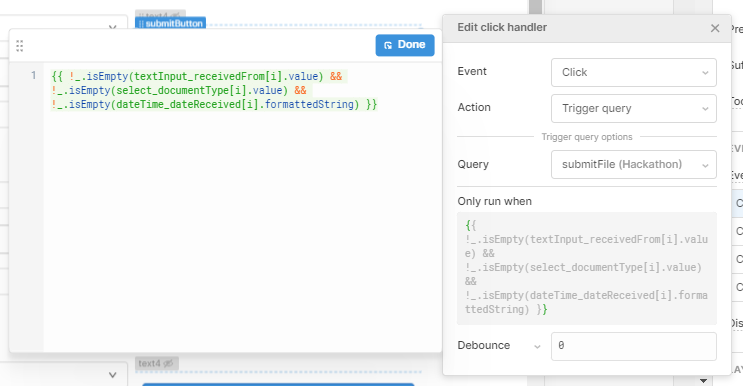The image size is (743, 386).
Task: Open the Event dropdown showing Click
Action: 634,72
